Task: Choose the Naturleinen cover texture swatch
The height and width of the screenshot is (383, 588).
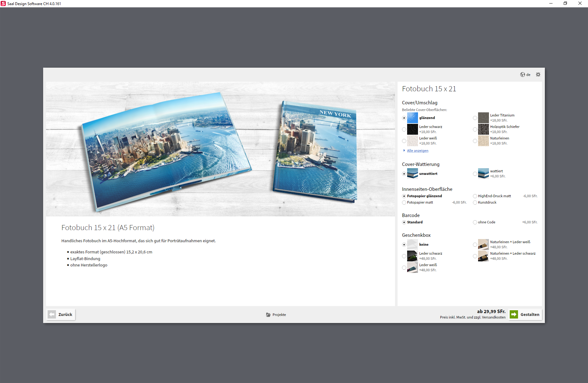Action: pyautogui.click(x=483, y=141)
